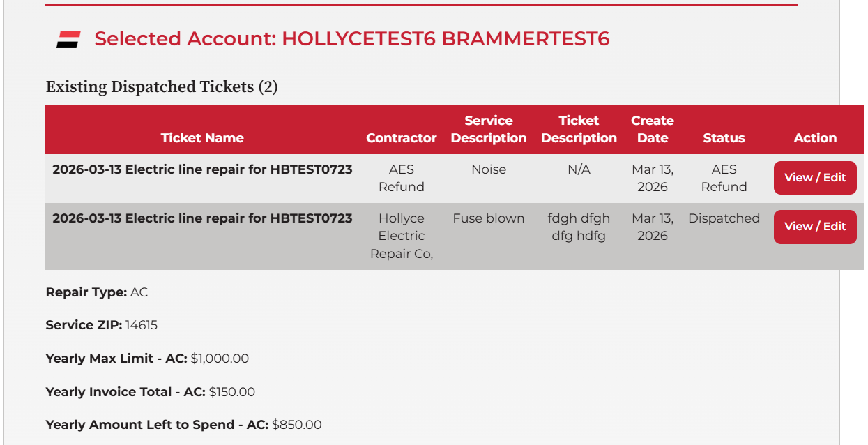Select the ticket name in the Noise row

pyautogui.click(x=202, y=169)
